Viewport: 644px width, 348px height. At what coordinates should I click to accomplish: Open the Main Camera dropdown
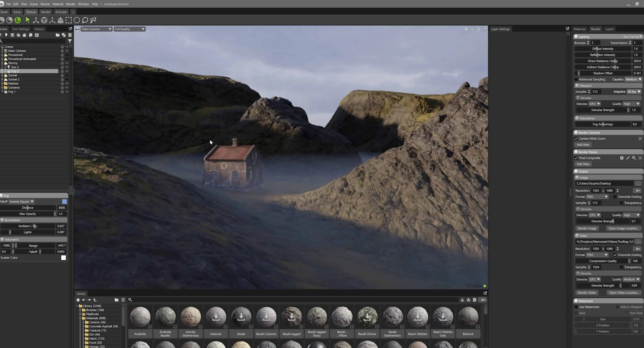(x=96, y=29)
